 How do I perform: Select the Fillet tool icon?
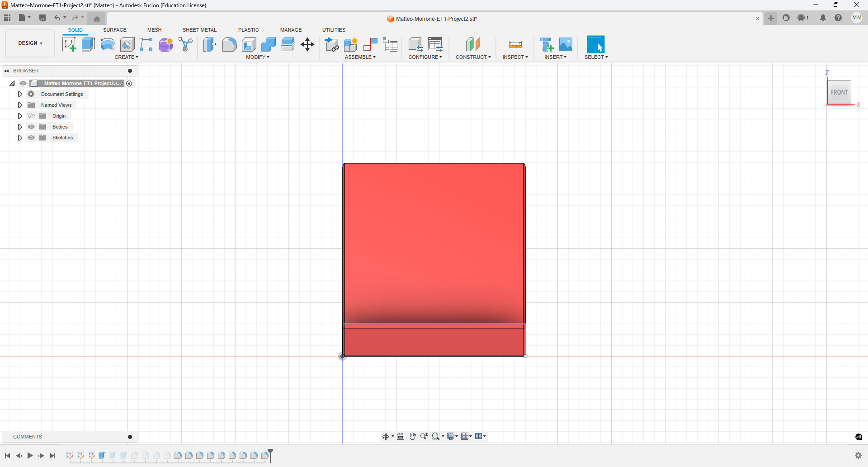click(229, 44)
